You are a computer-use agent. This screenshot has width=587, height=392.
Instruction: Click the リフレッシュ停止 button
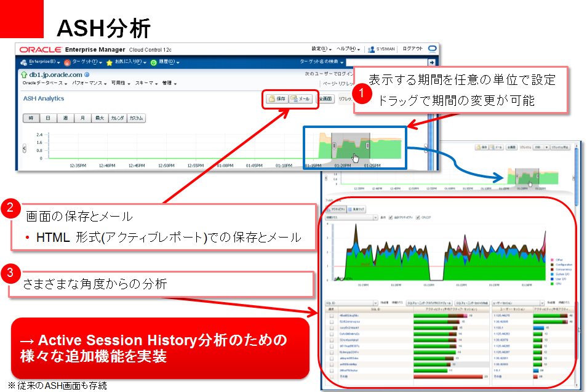click(561, 147)
